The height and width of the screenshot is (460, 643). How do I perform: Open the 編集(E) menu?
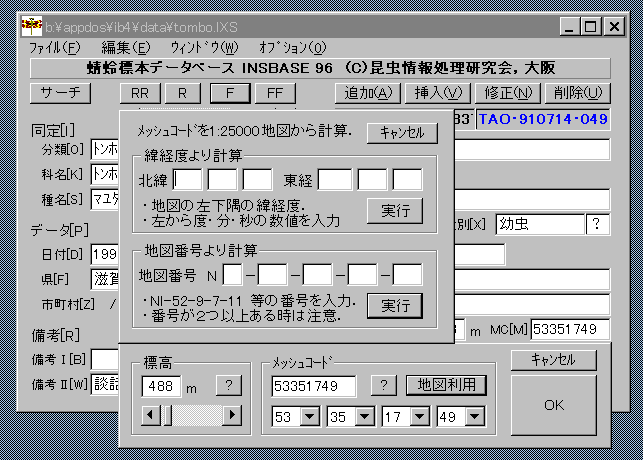(x=125, y=47)
